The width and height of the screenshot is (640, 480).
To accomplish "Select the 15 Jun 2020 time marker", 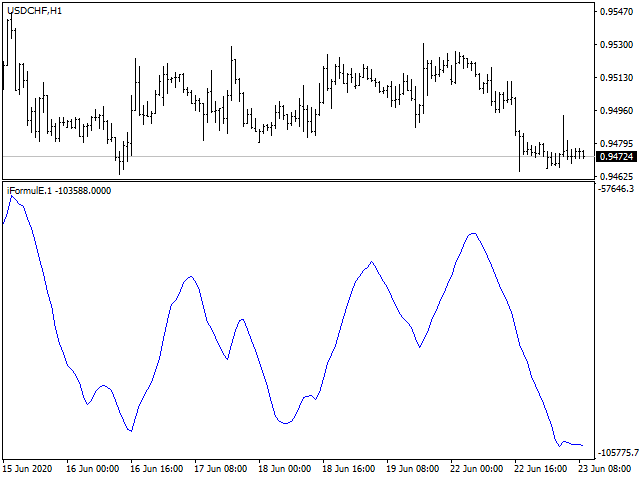I will 27,469.
